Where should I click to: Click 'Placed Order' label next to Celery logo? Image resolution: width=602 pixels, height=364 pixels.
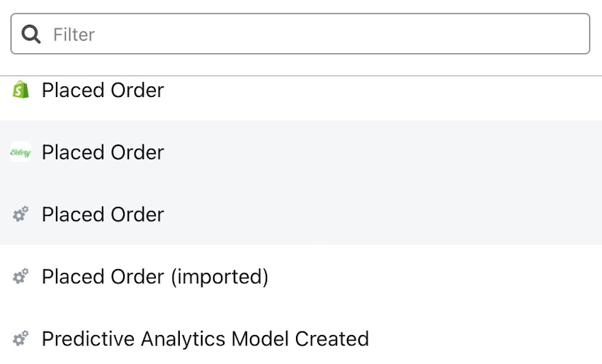point(103,152)
